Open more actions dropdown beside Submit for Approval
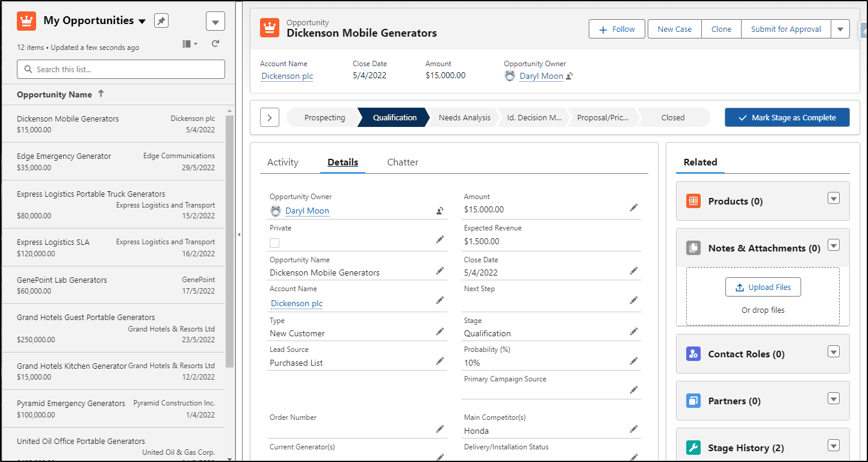 pos(840,29)
